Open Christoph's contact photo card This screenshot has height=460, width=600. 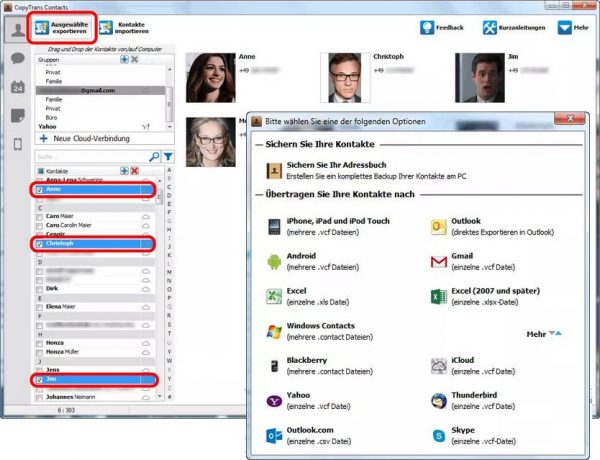[345, 78]
